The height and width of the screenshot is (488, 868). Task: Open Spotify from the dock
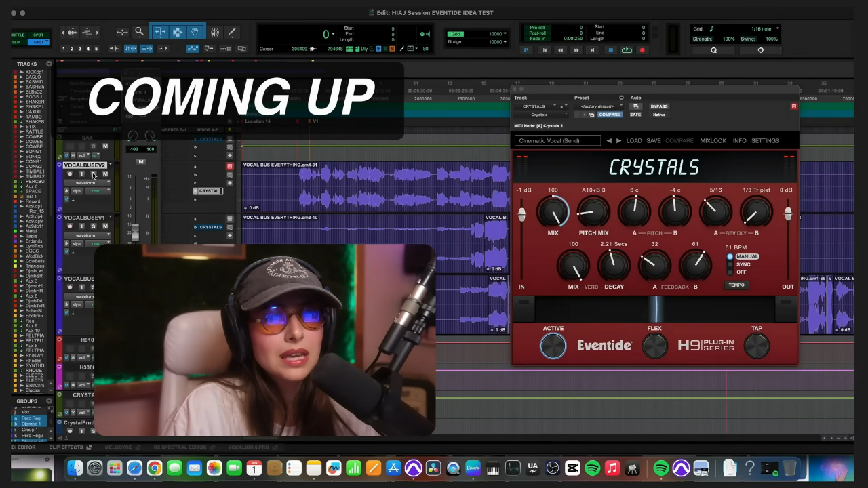[592, 468]
